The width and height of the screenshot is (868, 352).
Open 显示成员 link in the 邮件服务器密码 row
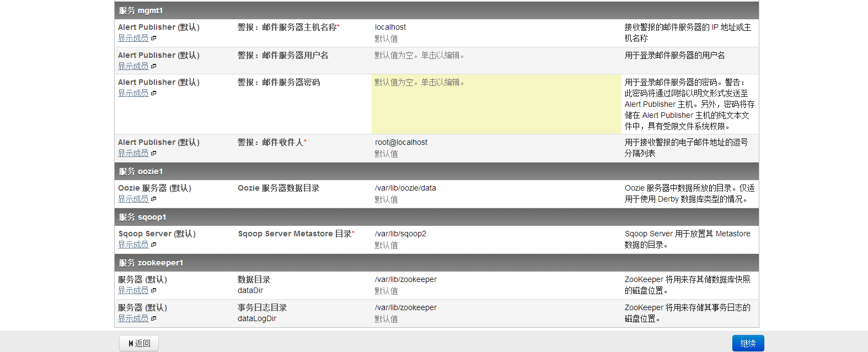[x=133, y=93]
